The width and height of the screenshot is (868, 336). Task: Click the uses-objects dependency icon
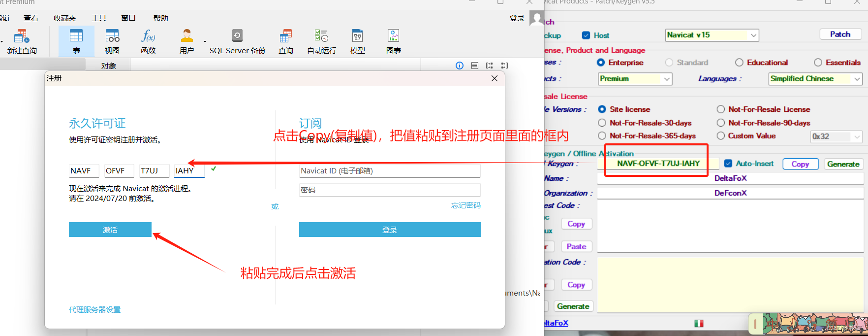pos(490,66)
